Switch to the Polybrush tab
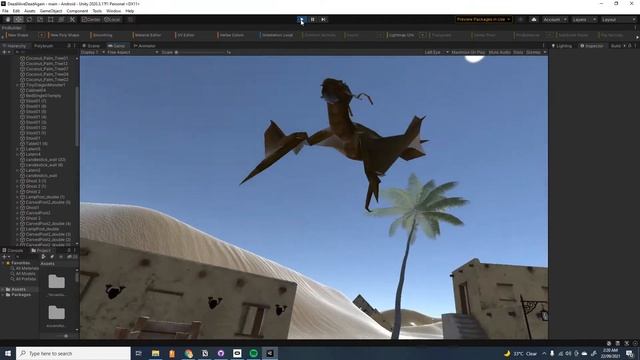The image size is (640, 360). coord(44,46)
